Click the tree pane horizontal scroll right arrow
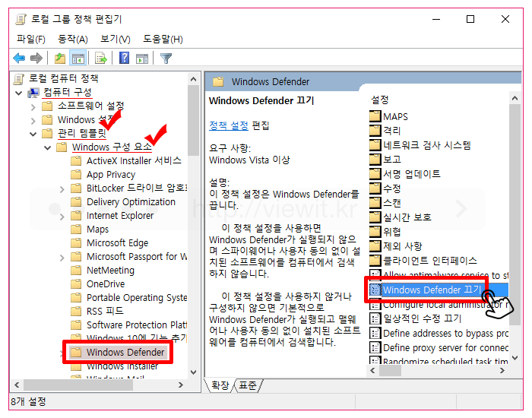The height and width of the screenshot is (418, 532). (x=181, y=385)
